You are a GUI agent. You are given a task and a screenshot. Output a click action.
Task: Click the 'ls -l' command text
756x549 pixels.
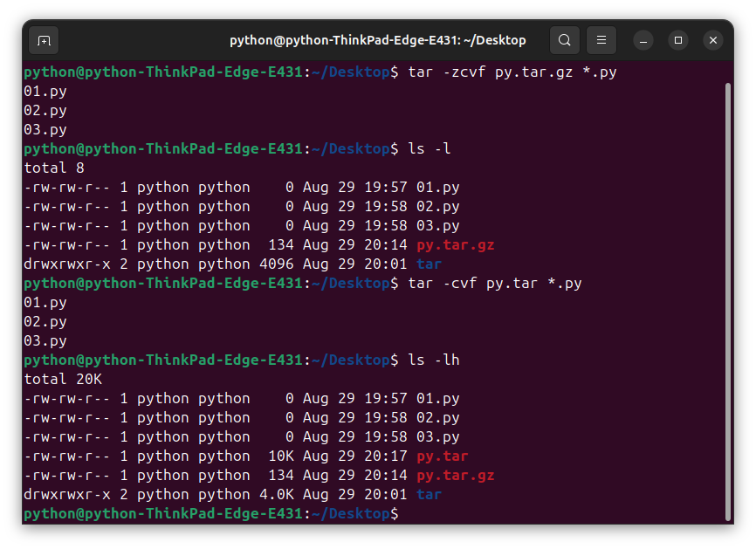click(x=430, y=149)
